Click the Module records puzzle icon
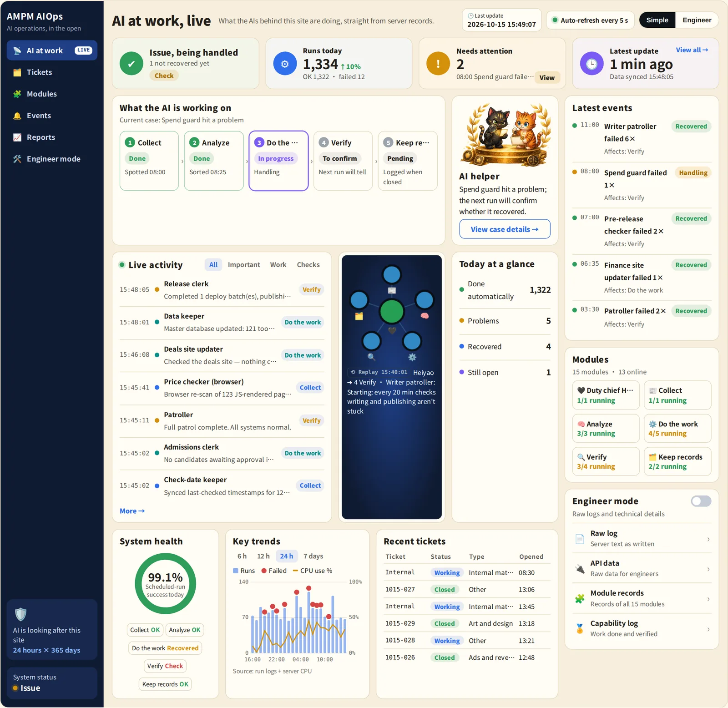 pyautogui.click(x=580, y=599)
